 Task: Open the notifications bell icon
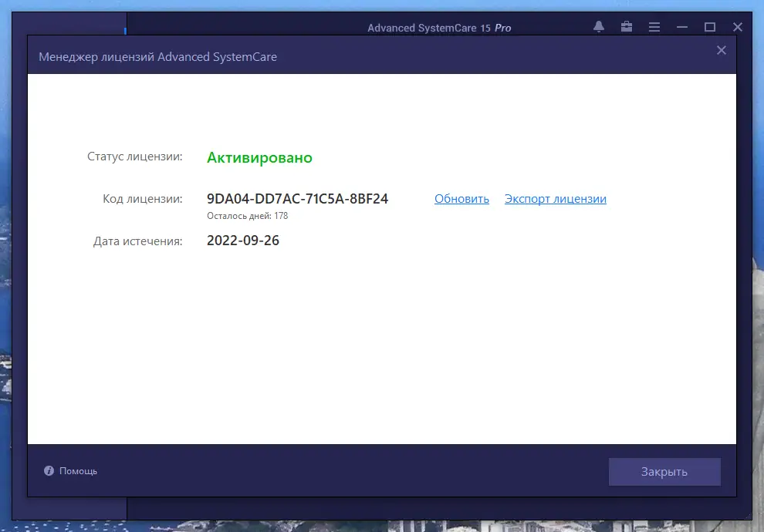(599, 27)
